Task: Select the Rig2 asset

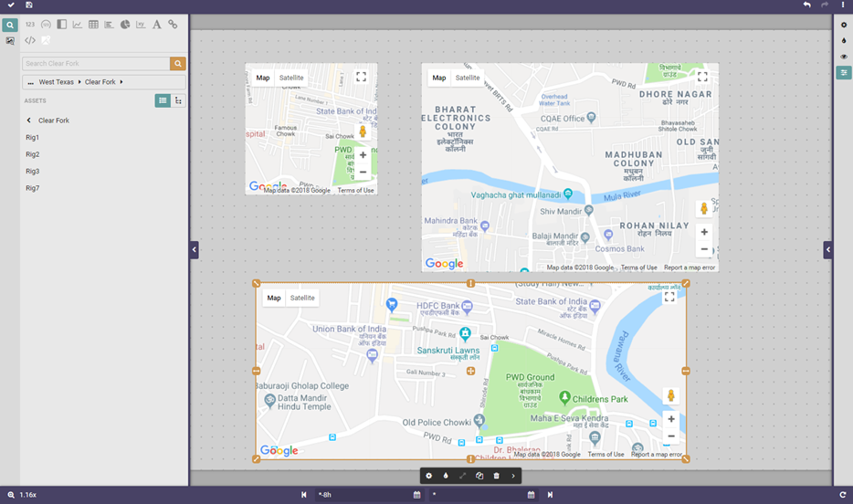Action: point(33,154)
